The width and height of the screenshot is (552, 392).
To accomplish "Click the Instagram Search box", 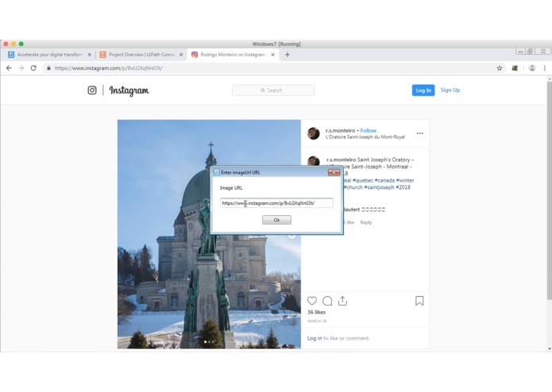I will 273,90.
